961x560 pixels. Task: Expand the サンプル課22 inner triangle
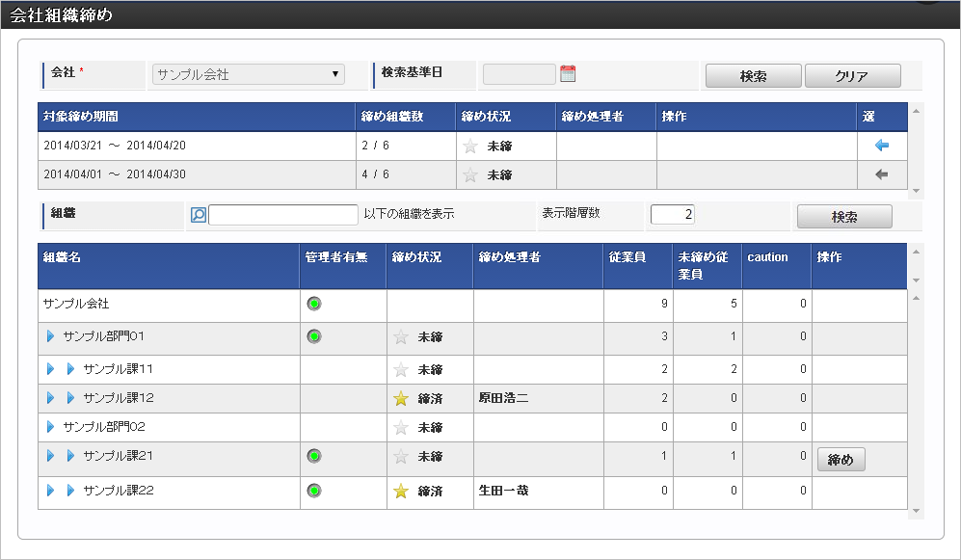(70, 491)
